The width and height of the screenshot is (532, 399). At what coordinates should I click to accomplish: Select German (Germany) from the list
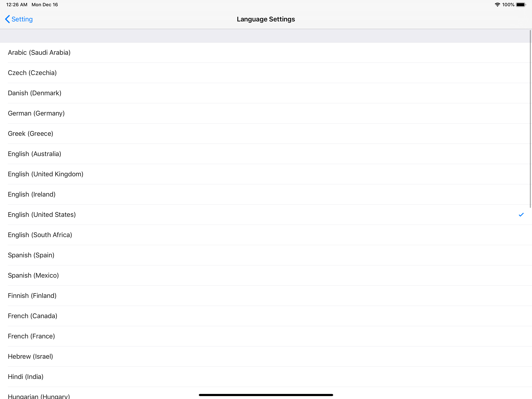36,113
